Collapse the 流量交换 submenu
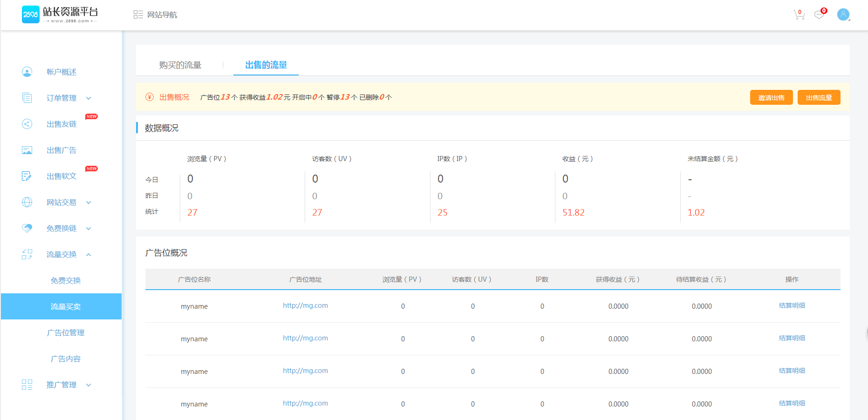 89,255
